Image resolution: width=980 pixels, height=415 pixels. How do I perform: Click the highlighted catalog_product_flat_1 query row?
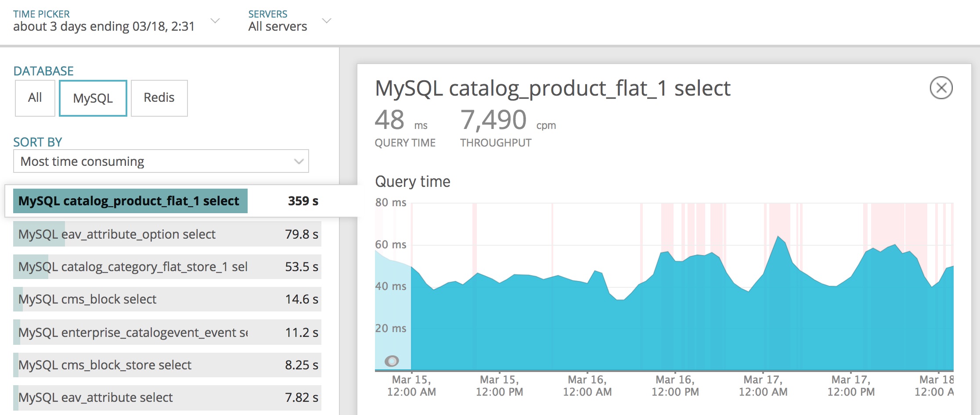click(128, 200)
